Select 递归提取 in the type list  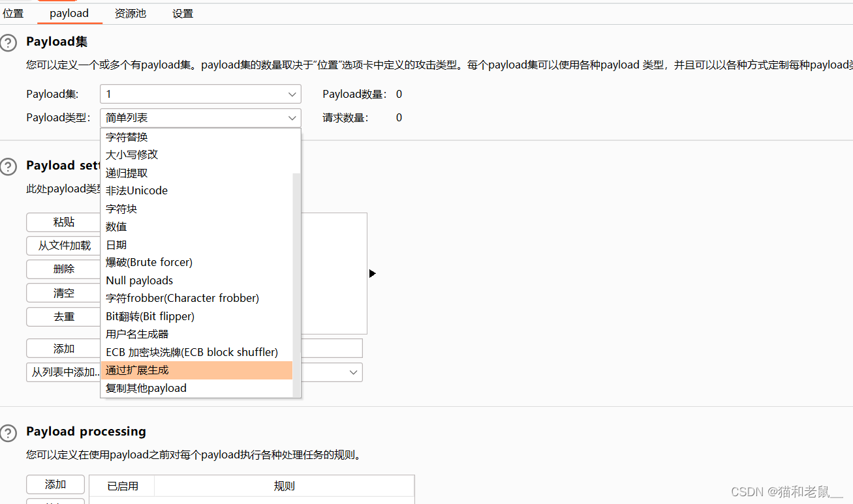(x=196, y=173)
